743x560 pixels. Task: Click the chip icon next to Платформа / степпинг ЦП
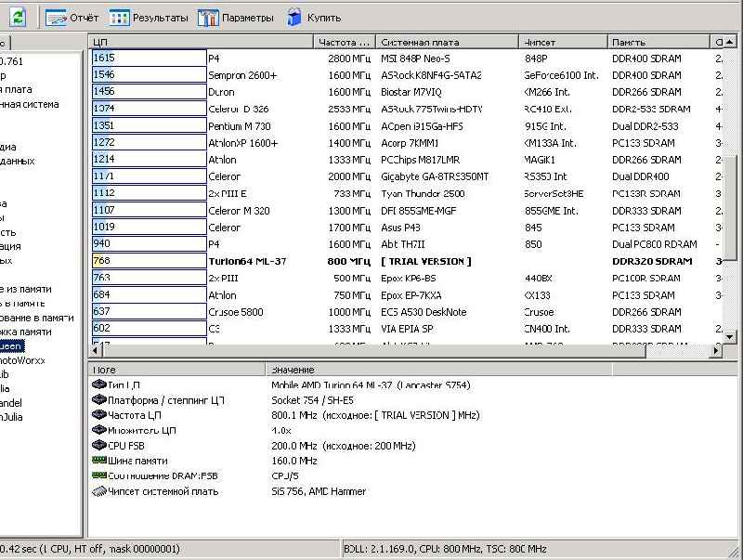[99, 400]
